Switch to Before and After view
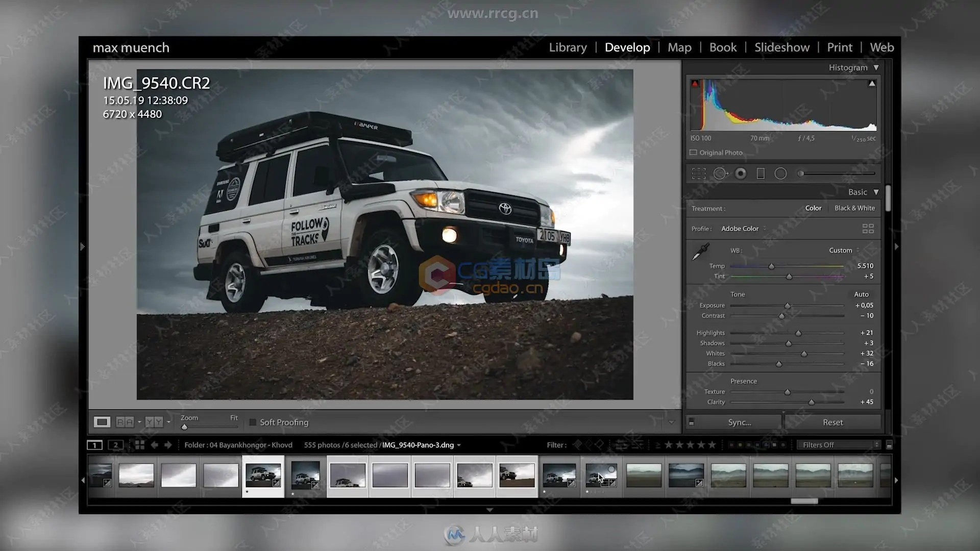The height and width of the screenshot is (551, 980). (x=154, y=422)
